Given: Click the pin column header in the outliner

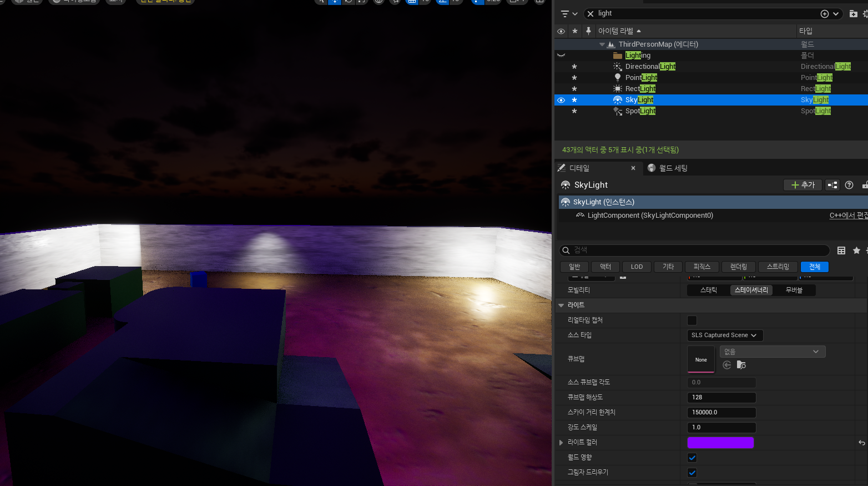Looking at the screenshot, I should tap(588, 31).
